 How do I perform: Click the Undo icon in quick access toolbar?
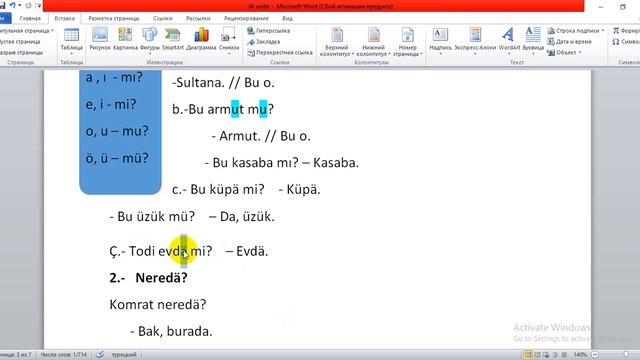(13, 5)
